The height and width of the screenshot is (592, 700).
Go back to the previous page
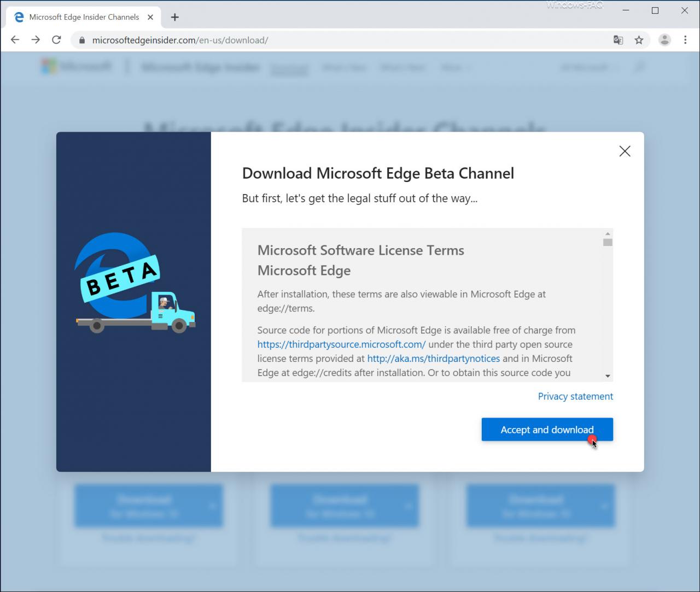coord(15,40)
